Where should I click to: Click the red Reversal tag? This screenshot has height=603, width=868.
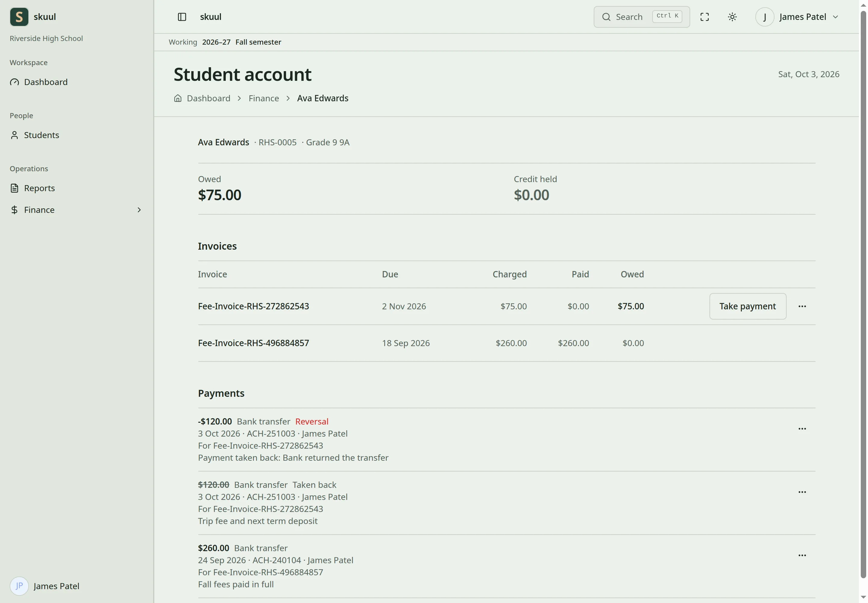tap(312, 421)
